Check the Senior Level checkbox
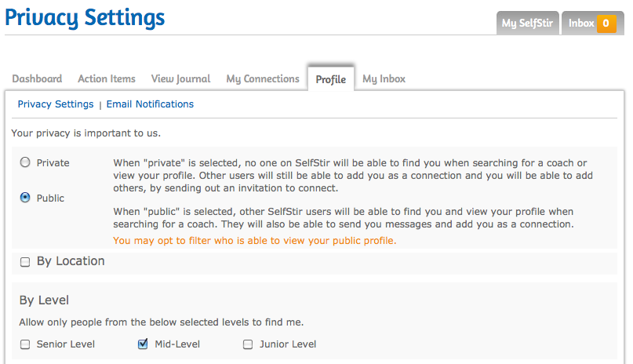 [25, 344]
